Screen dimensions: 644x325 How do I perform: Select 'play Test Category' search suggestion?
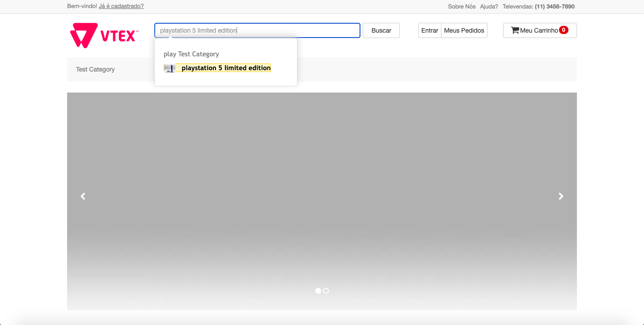tap(191, 54)
